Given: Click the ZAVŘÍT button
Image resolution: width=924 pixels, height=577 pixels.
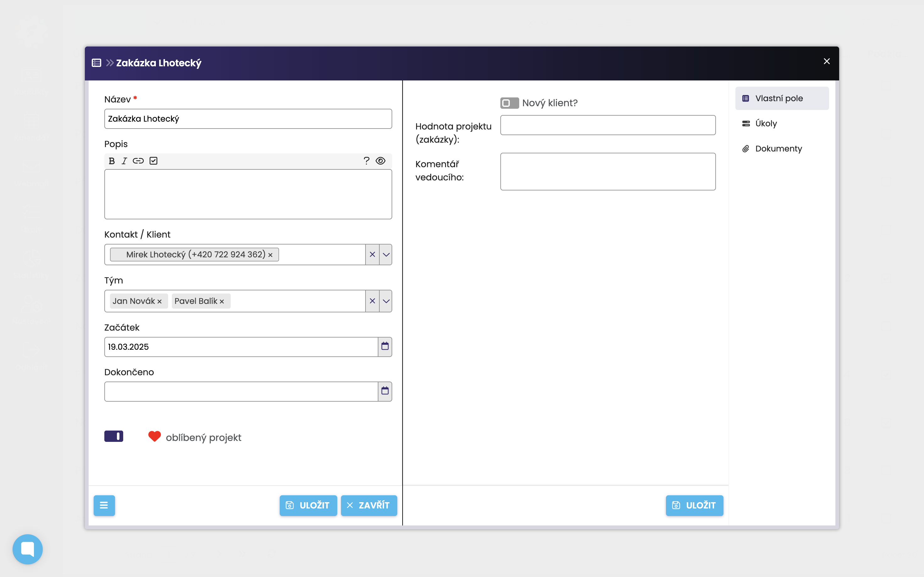Looking at the screenshot, I should pyautogui.click(x=369, y=505).
